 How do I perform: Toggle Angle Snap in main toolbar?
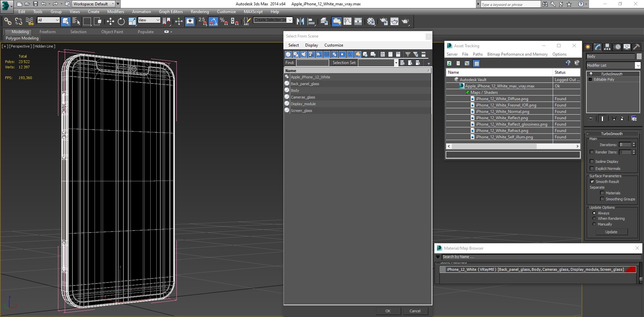[x=213, y=21]
